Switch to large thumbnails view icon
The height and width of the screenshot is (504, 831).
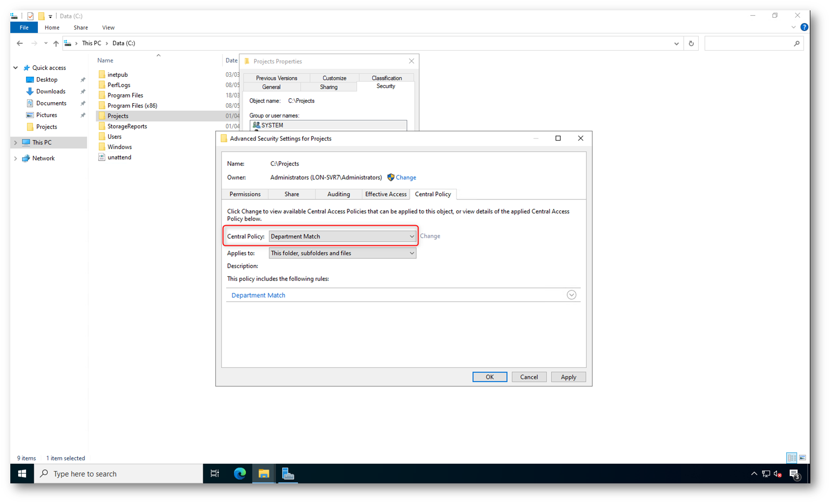[x=802, y=458]
